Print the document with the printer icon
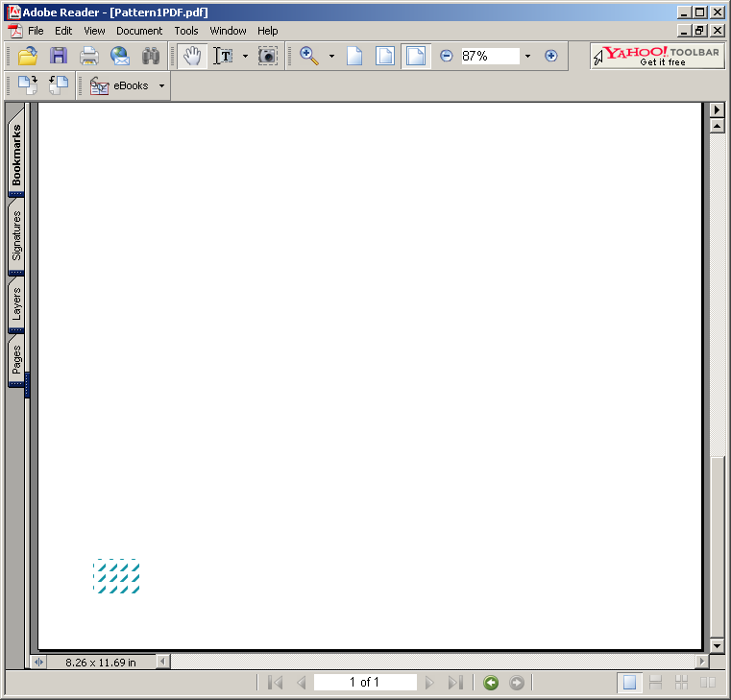731x700 pixels. [x=88, y=56]
